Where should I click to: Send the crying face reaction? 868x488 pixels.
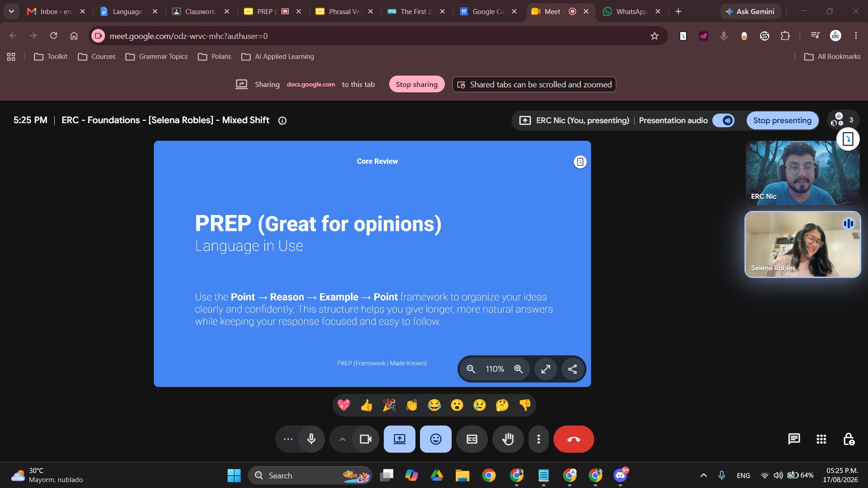click(x=480, y=405)
